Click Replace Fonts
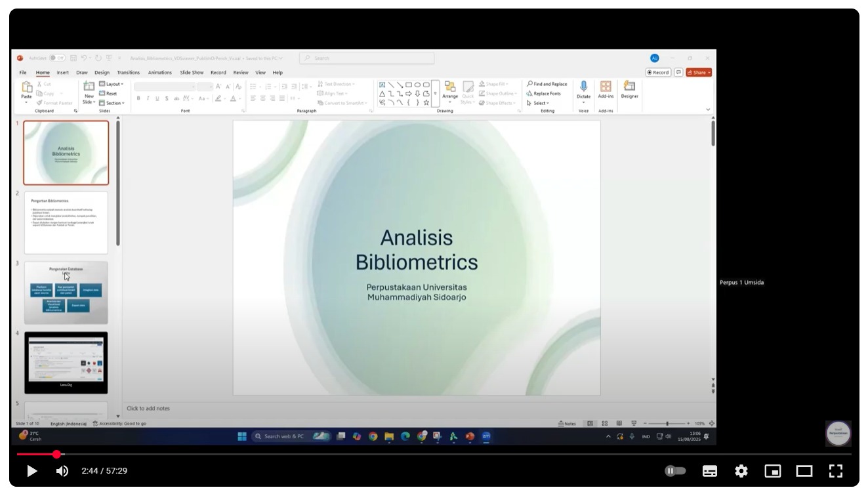The width and height of the screenshot is (868, 492). (543, 94)
